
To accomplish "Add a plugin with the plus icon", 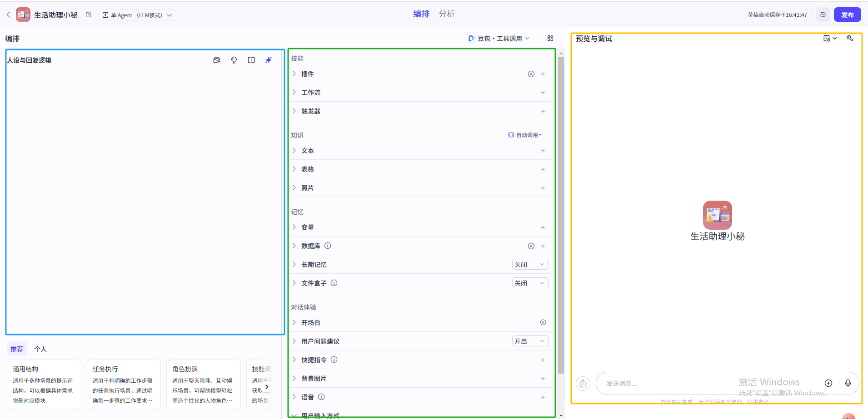I will click(543, 74).
